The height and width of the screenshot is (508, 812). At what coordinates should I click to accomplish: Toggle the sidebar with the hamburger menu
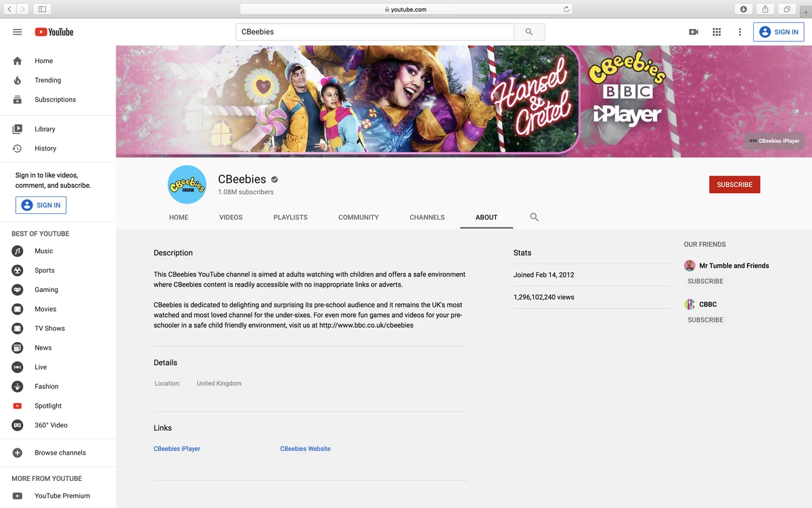(x=17, y=31)
